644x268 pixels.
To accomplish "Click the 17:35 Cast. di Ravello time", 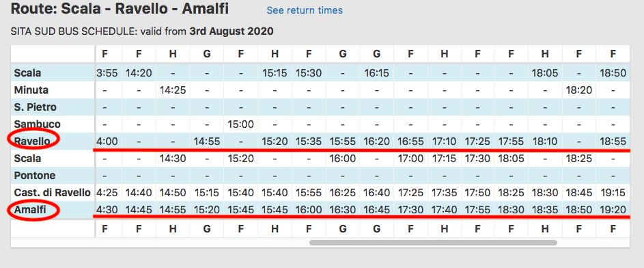I will click(x=445, y=192).
